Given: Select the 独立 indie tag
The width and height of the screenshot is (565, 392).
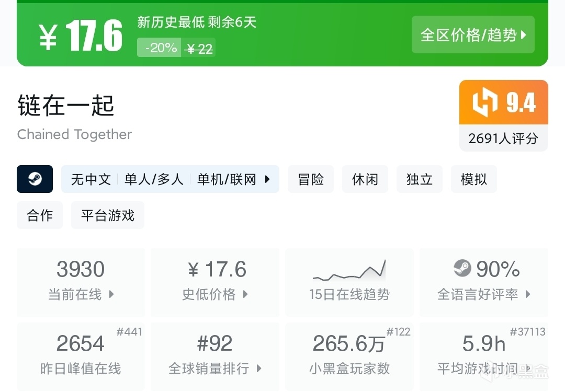Looking at the screenshot, I should click(420, 179).
